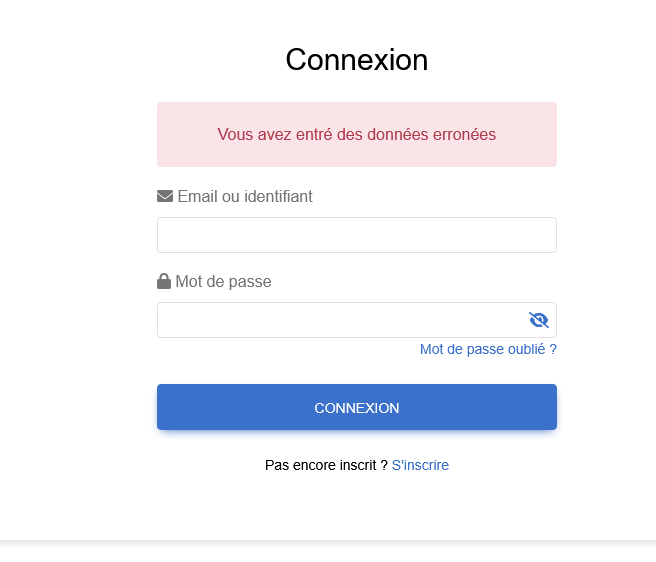The image size is (656, 562).
Task: Click the blue CONNEXION button
Action: coord(357,407)
